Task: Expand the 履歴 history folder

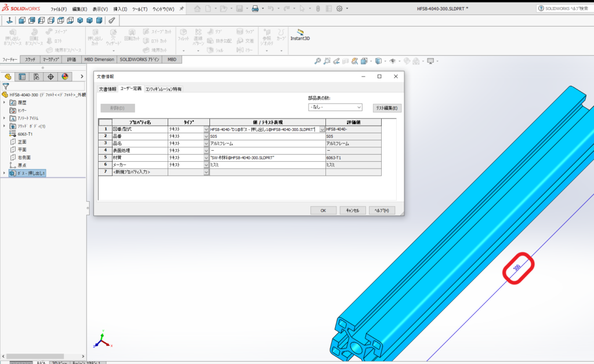Action: tap(4, 102)
